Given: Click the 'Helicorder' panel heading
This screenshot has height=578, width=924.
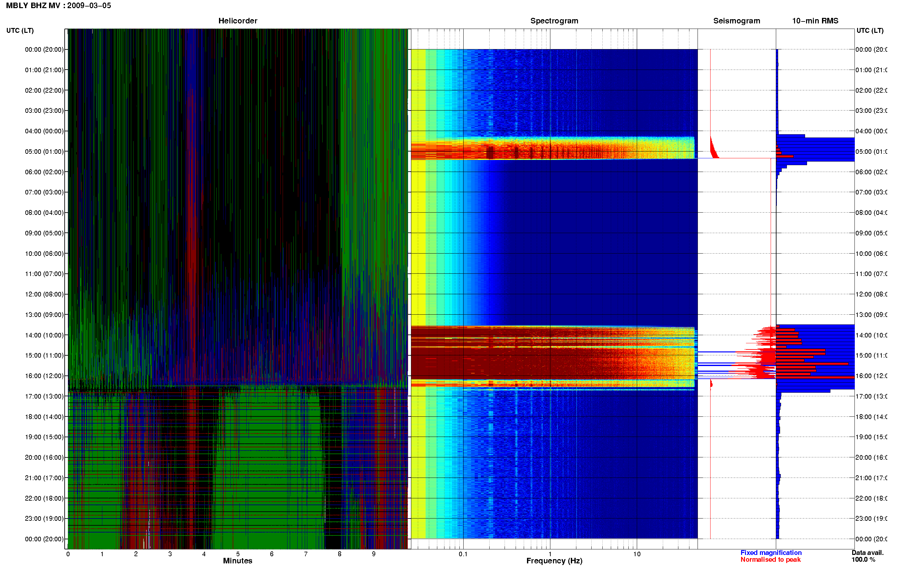Looking at the screenshot, I should coord(237,21).
